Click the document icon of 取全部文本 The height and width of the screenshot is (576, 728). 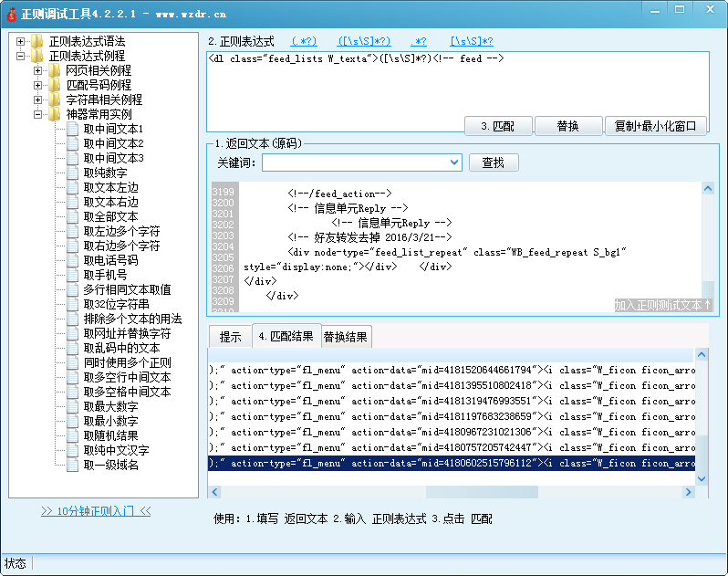72,216
